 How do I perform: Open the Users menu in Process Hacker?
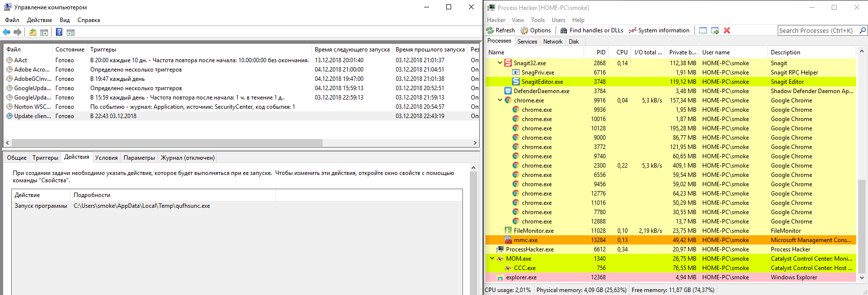pyautogui.click(x=559, y=20)
